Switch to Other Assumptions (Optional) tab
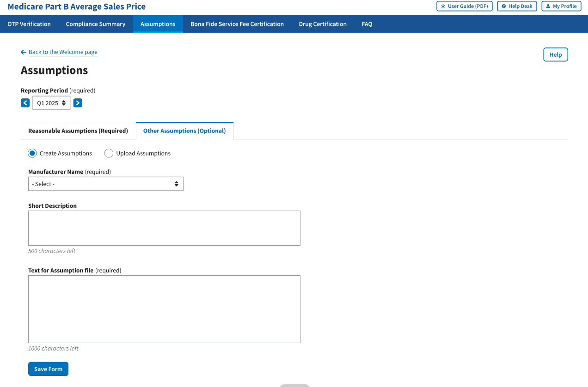The width and height of the screenshot is (588, 387). pos(184,131)
